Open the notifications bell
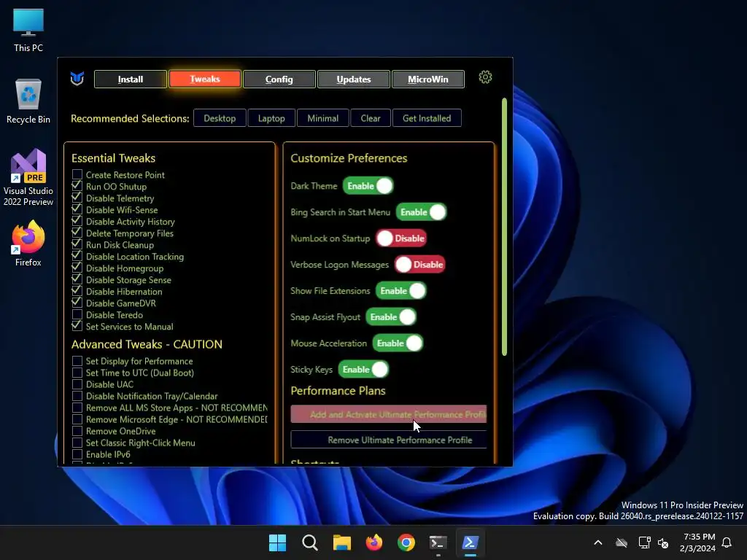This screenshot has width=747, height=560. pos(727,542)
